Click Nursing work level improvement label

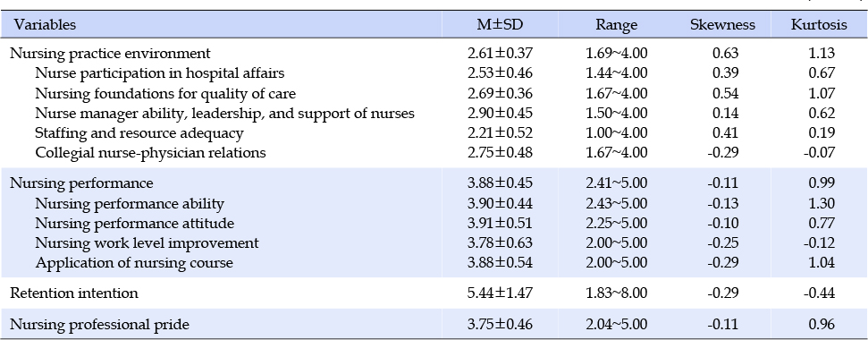(x=147, y=243)
